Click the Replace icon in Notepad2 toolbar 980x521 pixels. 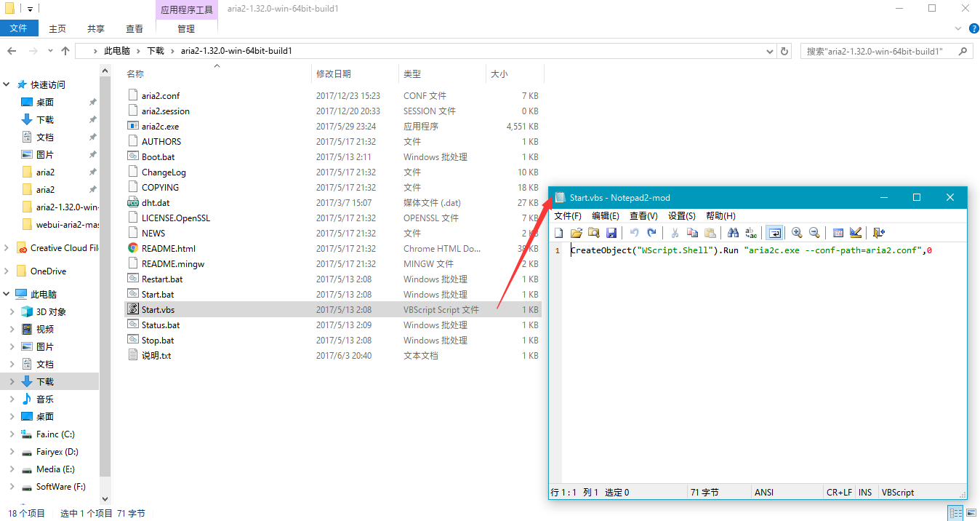click(750, 233)
